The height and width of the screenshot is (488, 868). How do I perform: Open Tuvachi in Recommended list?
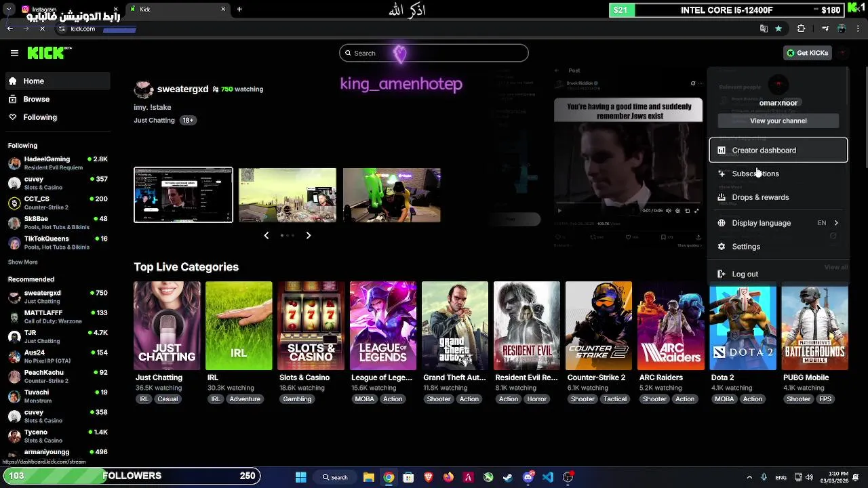pos(58,396)
